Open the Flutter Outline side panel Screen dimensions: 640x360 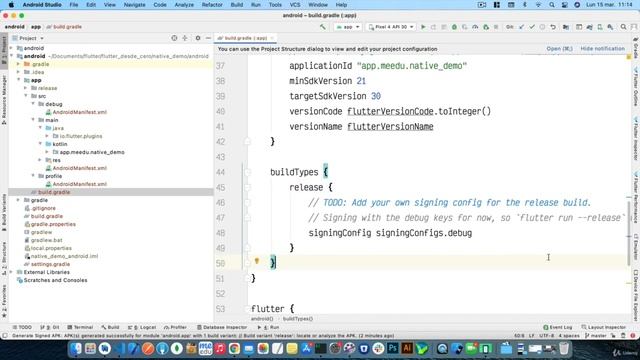636,88
